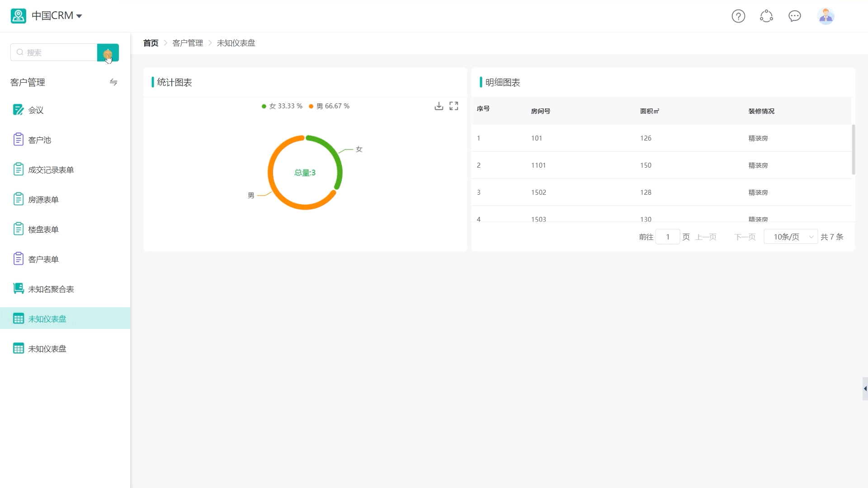This screenshot has height=488, width=868.
Task: Open 未知名聚合表 in the sidebar
Action: [65, 289]
